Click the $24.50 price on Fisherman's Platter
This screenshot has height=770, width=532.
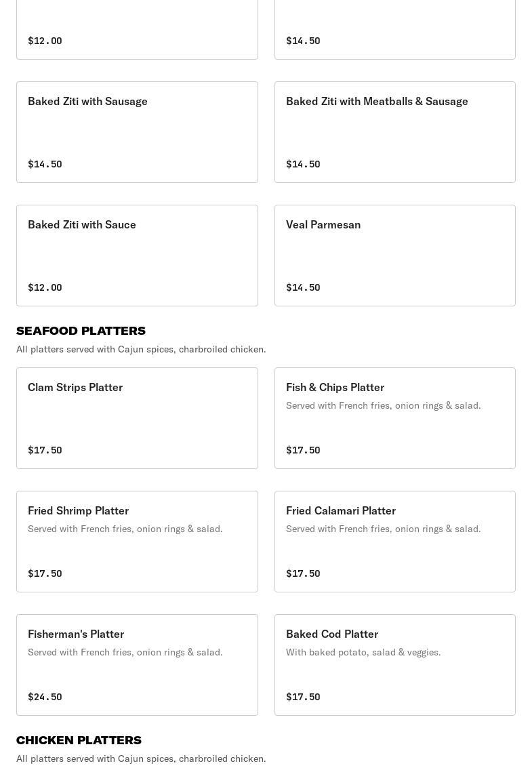tap(45, 697)
